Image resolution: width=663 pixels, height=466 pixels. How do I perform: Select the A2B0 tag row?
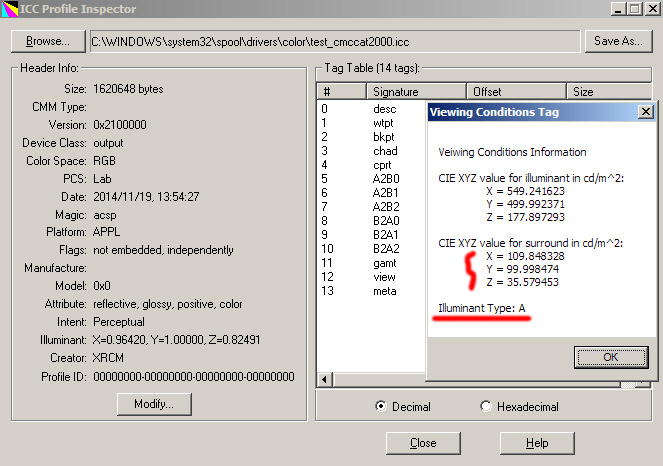(385, 179)
